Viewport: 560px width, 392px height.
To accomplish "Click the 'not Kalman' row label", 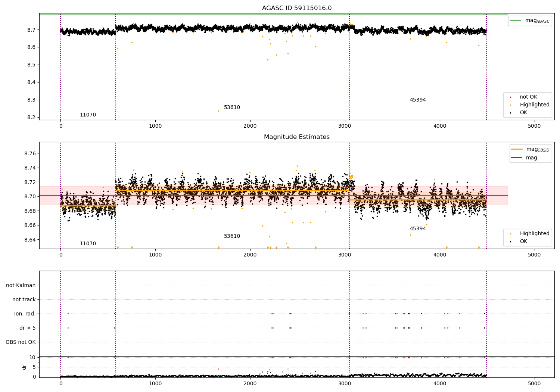I will (x=21, y=285).
